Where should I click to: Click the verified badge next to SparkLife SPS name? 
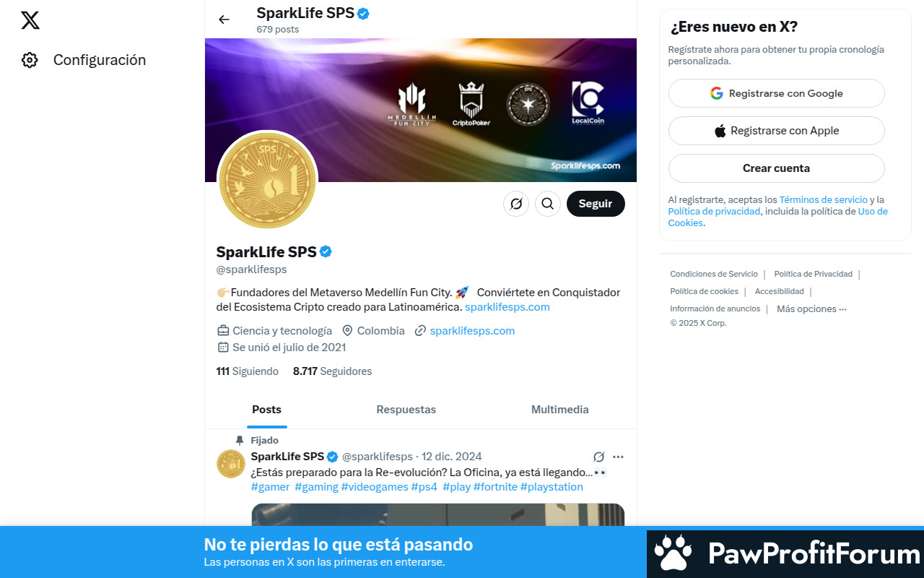[326, 251]
